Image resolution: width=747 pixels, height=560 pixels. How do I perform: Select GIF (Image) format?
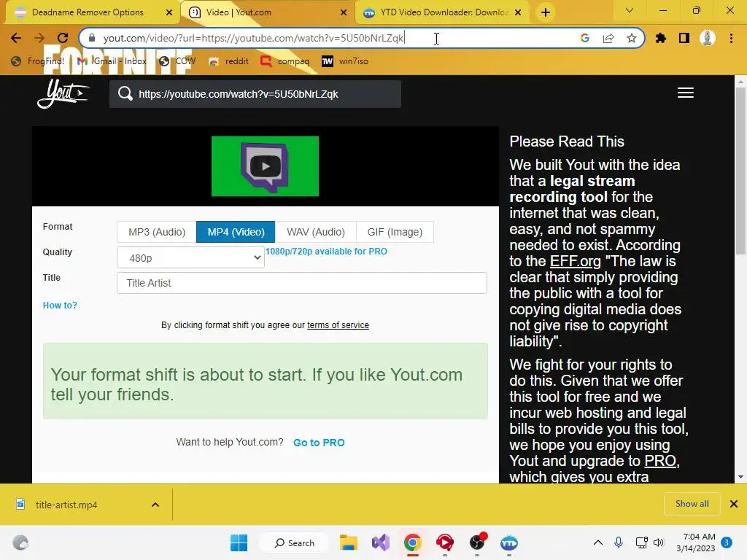point(395,232)
